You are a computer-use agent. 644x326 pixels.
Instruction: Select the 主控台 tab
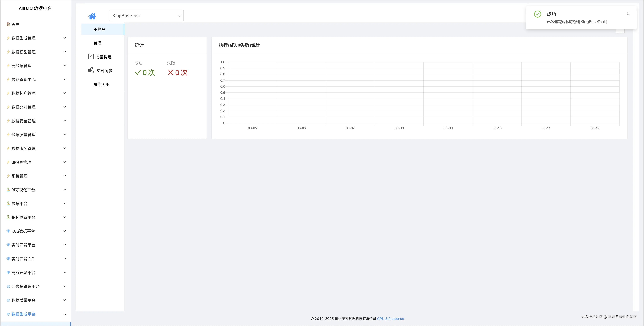99,29
